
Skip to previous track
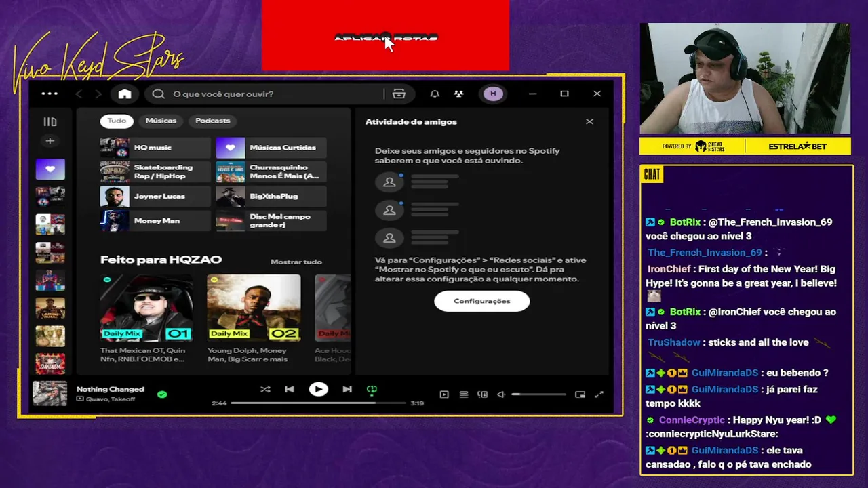point(290,389)
